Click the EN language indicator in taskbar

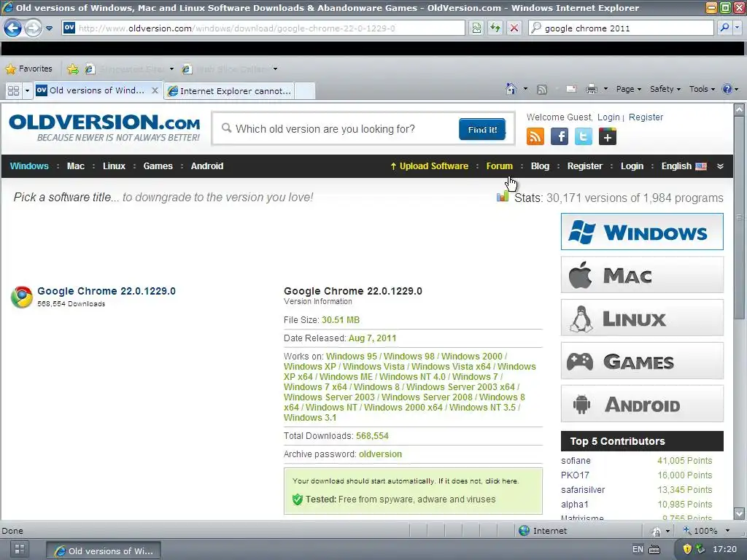(x=638, y=549)
